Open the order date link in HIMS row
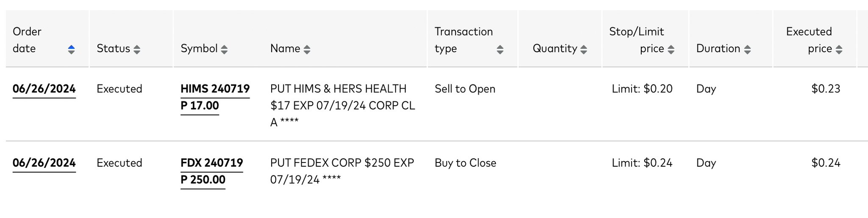The image size is (868, 218). 44,89
